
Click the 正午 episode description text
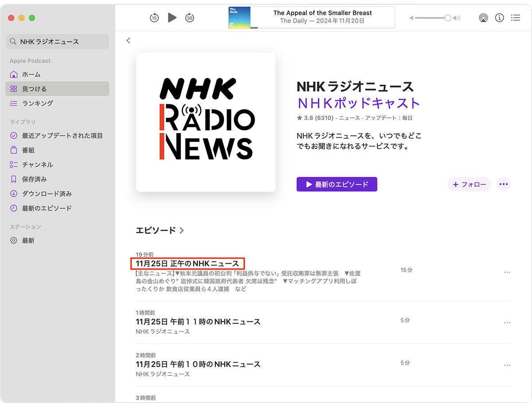pos(248,281)
